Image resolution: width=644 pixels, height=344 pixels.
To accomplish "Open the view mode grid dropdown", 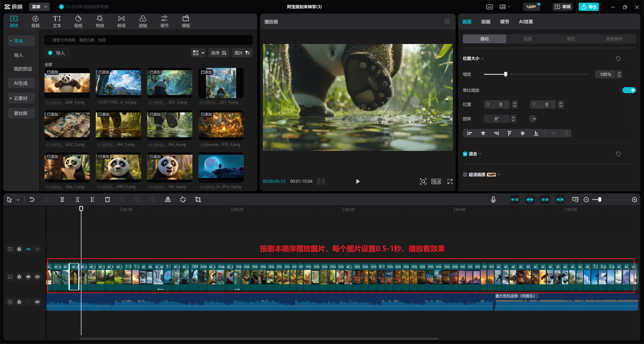I will point(198,53).
